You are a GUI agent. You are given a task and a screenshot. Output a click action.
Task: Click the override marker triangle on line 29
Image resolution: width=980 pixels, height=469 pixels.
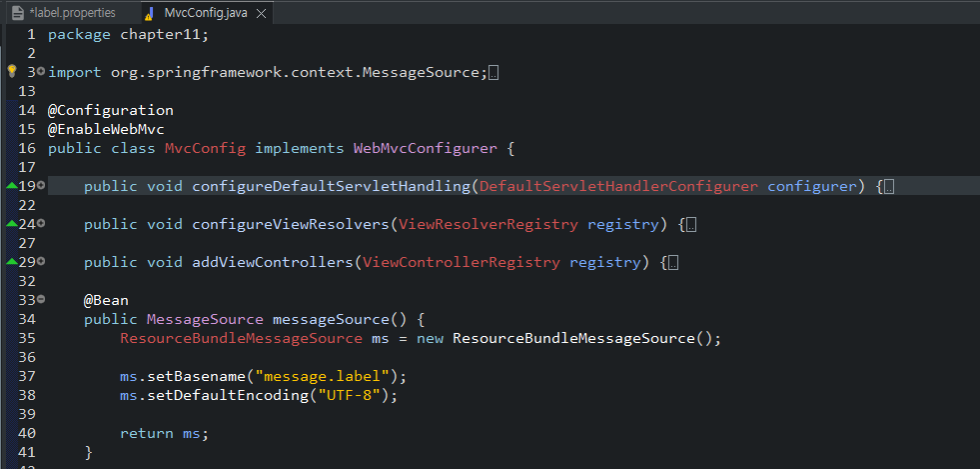pyautogui.click(x=11, y=261)
